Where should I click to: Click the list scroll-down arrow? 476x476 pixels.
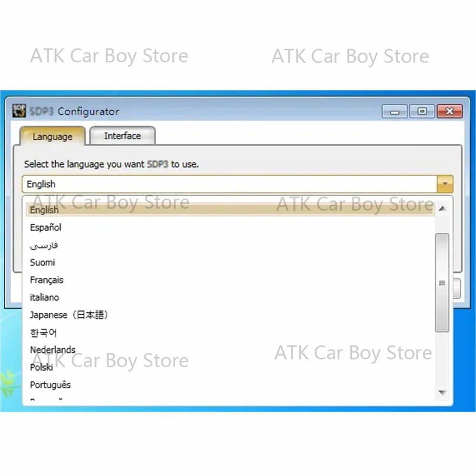[x=442, y=393]
